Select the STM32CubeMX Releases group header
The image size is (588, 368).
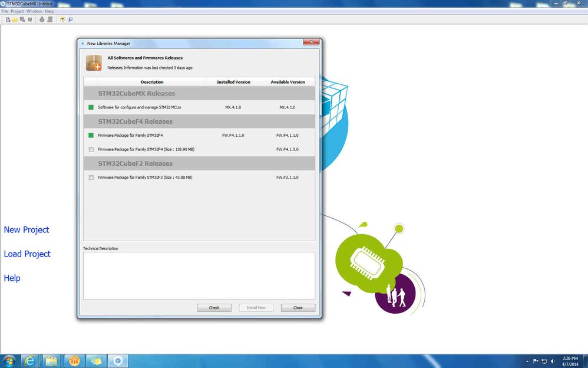coord(199,94)
